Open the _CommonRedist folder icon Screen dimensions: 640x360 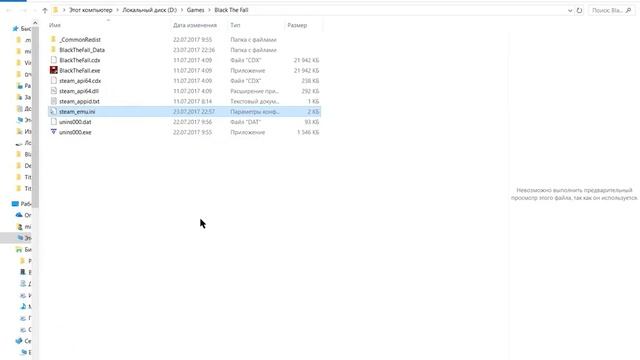53,39
